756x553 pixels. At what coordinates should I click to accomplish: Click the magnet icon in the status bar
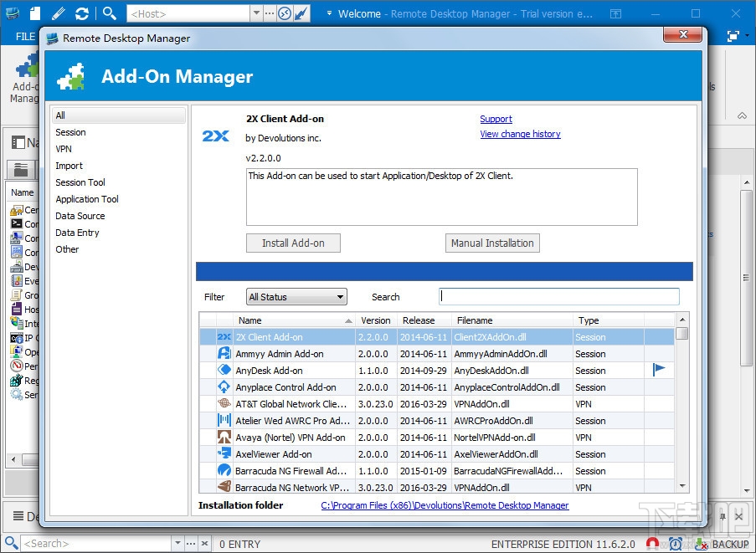click(654, 543)
